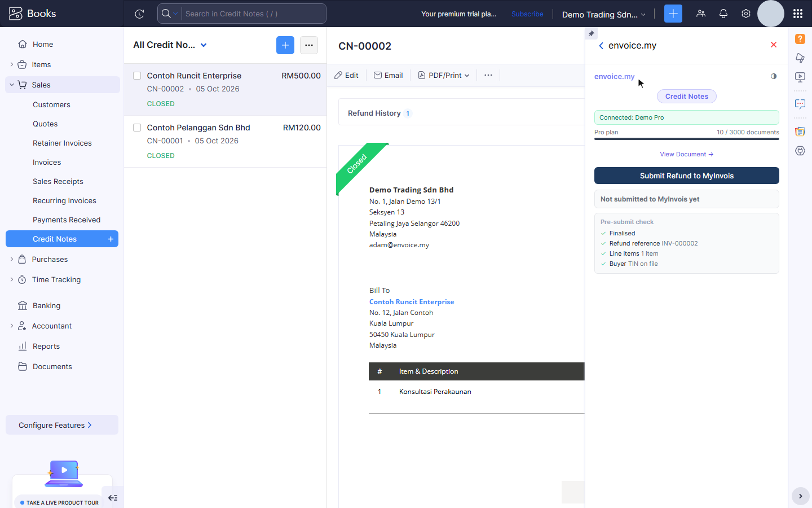Go to Banking module
Viewport: 812px width, 508px height.
pos(46,305)
